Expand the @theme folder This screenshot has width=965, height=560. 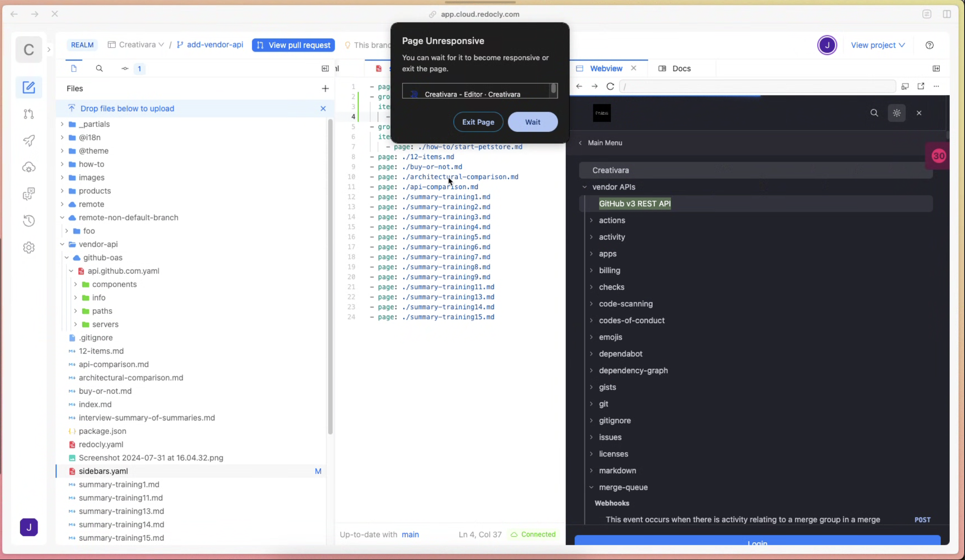pyautogui.click(x=62, y=151)
